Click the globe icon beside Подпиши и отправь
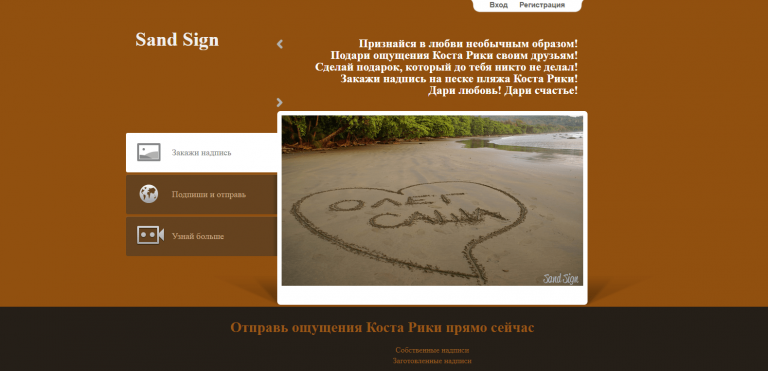The width and height of the screenshot is (768, 371). [148, 194]
